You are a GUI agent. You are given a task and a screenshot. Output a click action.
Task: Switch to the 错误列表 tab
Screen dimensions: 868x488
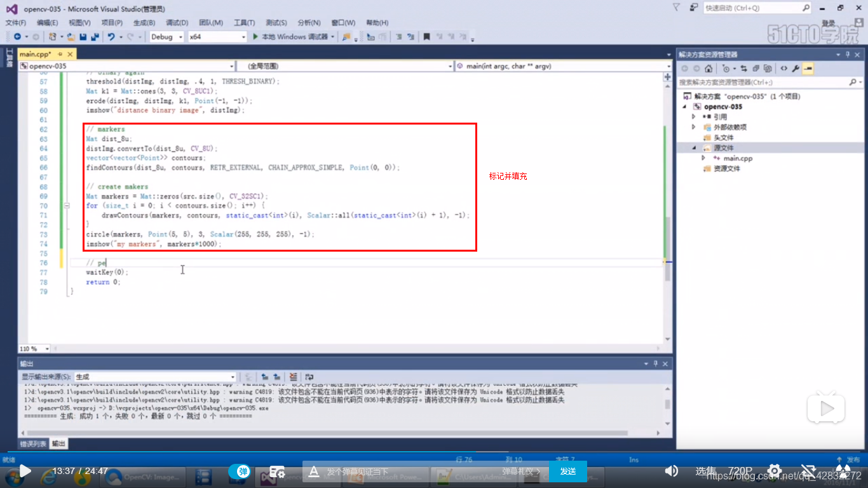click(33, 444)
